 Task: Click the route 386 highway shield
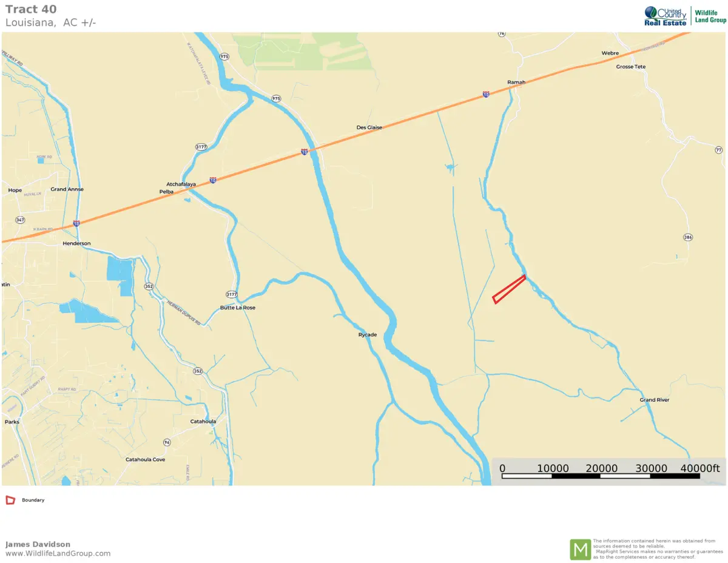[x=687, y=237]
